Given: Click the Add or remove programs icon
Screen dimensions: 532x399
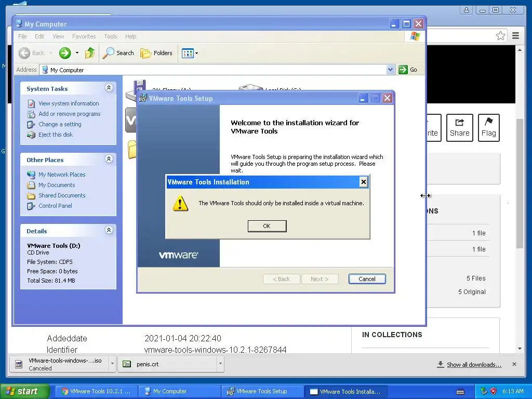Looking at the screenshot, I should tap(31, 114).
